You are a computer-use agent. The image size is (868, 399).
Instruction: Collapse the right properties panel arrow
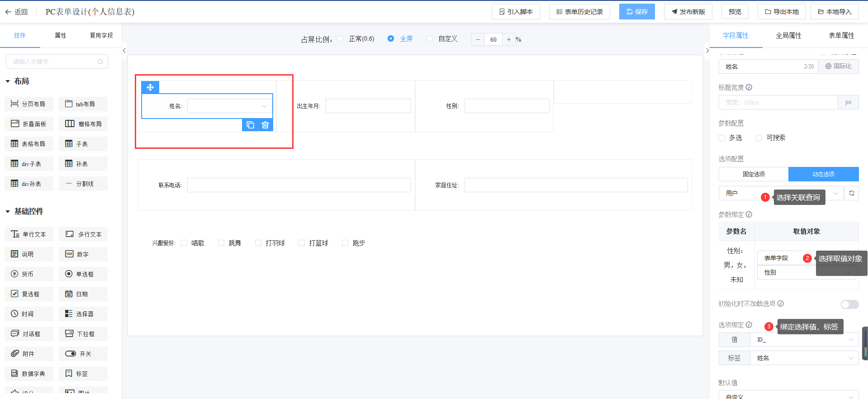pyautogui.click(x=707, y=51)
